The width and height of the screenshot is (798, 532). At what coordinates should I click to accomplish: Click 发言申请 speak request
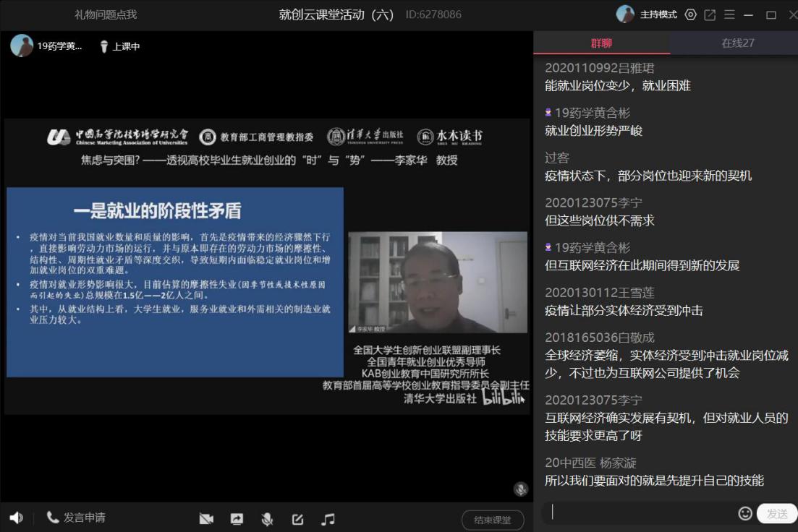[76, 518]
